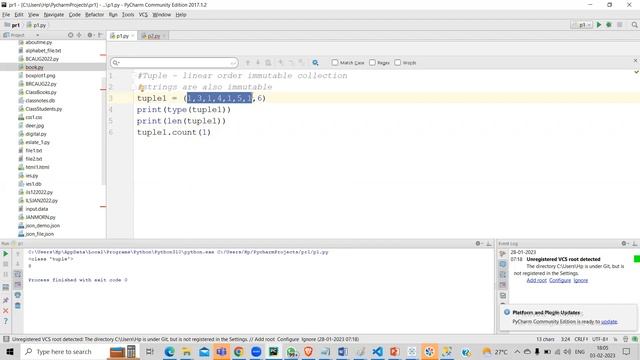Viewport: 640px width, 360px height.
Task: Open Run panel gear settings dropdown
Action: coord(478,244)
